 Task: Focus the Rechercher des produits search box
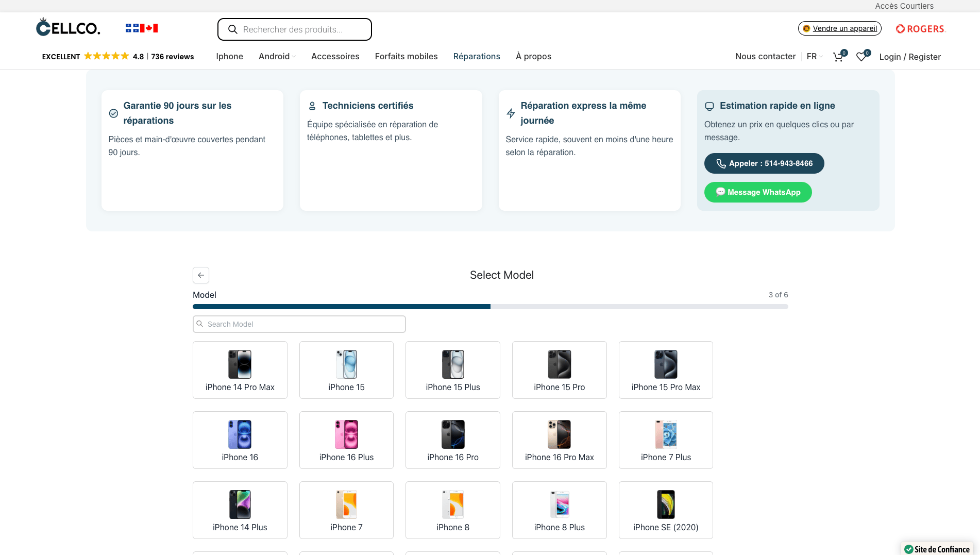295,29
